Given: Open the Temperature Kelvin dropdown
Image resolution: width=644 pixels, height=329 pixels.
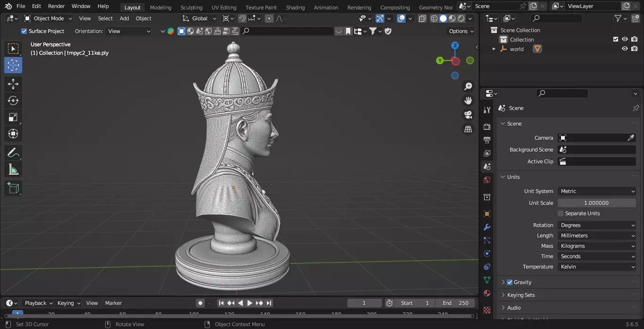Looking at the screenshot, I should tap(597, 267).
